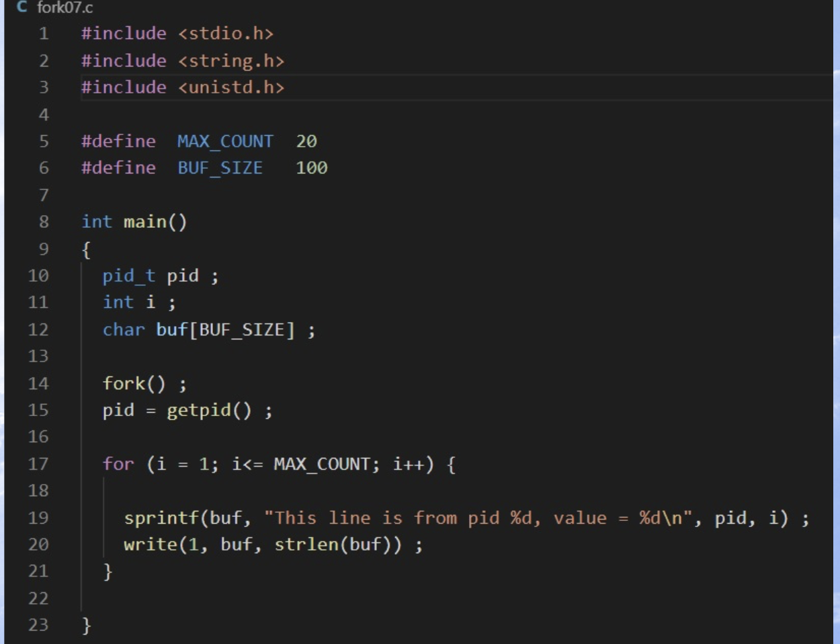
Task: Click the '<string.h>' include text
Action: tap(231, 61)
